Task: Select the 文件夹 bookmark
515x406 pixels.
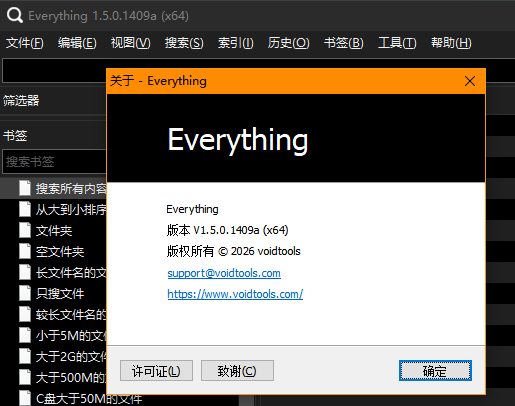Action: (53, 231)
